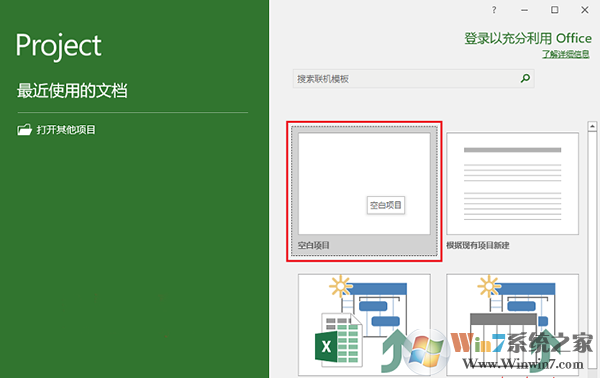Select the 空白项目 blank project template
600x378 pixels.
tap(364, 191)
